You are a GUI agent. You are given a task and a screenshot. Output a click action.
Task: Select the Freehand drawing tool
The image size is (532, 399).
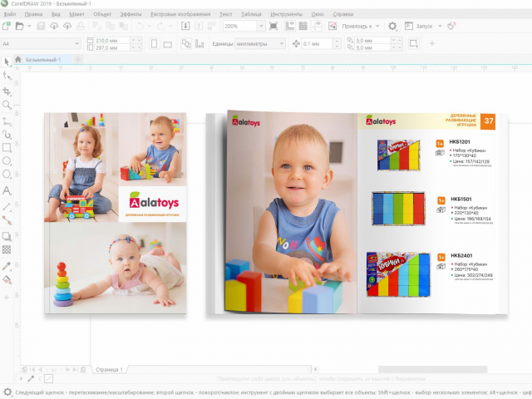pyautogui.click(x=7, y=121)
